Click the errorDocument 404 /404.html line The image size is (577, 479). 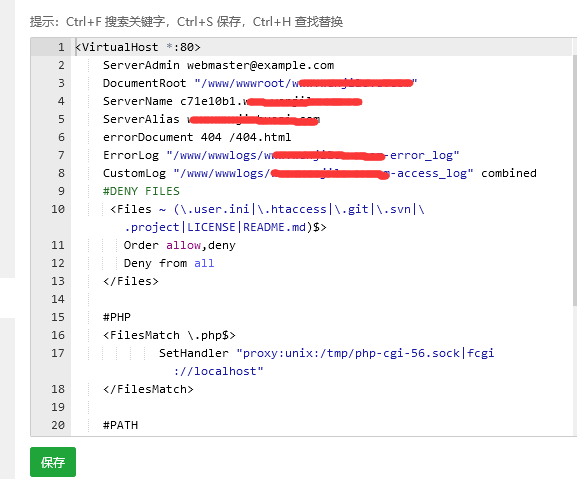coord(197,137)
